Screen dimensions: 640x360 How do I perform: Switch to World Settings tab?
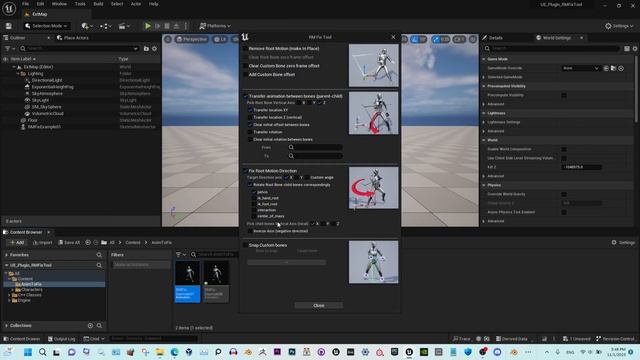pyautogui.click(x=557, y=38)
